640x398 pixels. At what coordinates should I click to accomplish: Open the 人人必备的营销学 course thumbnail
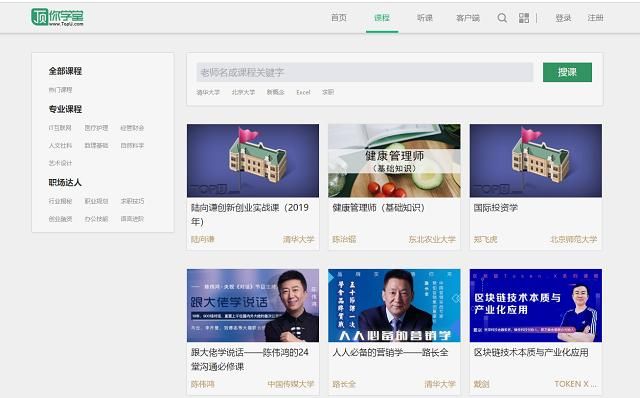pyautogui.click(x=394, y=305)
